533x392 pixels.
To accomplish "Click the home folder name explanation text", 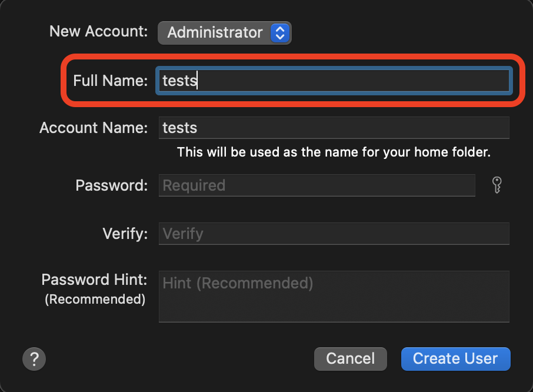I will 334,152.
